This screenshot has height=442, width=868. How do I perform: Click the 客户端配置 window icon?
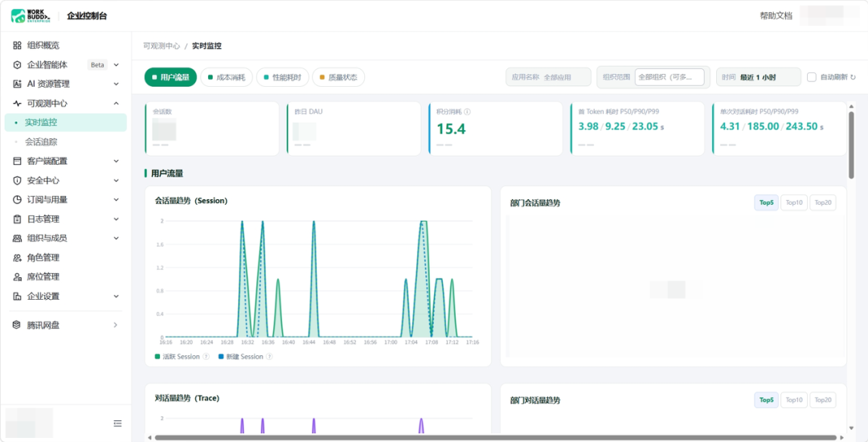17,161
